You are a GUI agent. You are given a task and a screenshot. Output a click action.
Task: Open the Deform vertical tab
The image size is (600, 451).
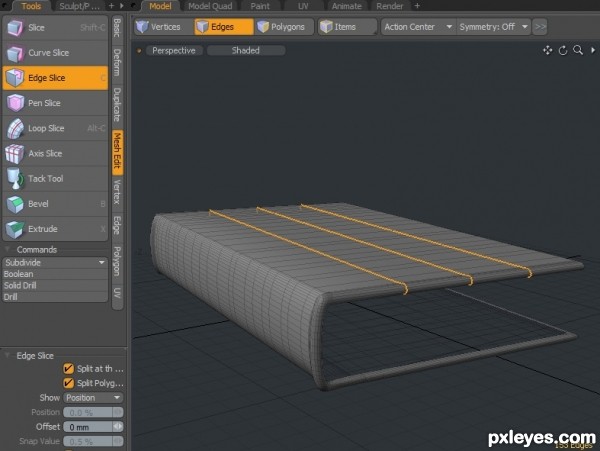click(117, 62)
